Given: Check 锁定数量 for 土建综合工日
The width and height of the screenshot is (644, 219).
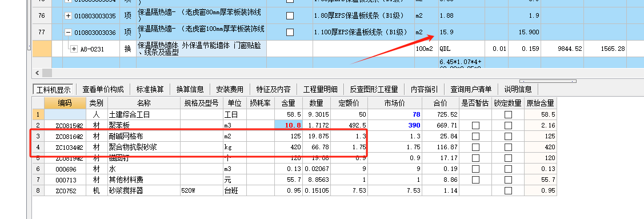Looking at the screenshot, I should (x=508, y=114).
